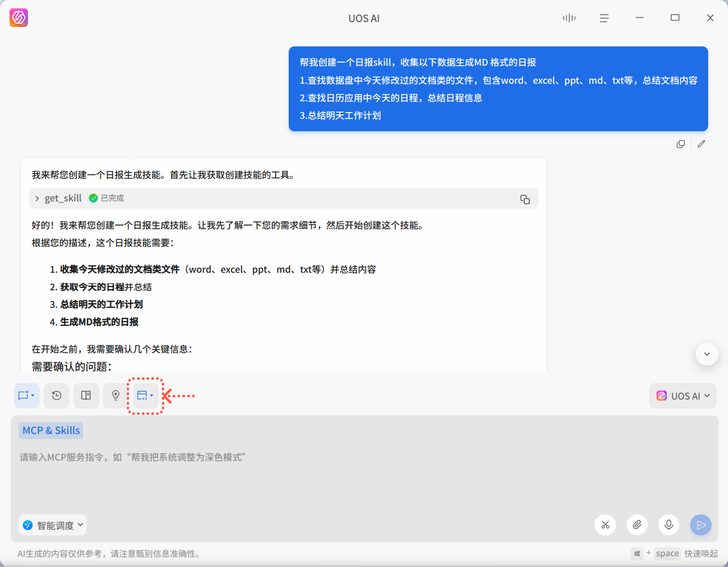This screenshot has height=567, width=728.
Task: Click the UOS AI logo icon
Action: pos(18,18)
